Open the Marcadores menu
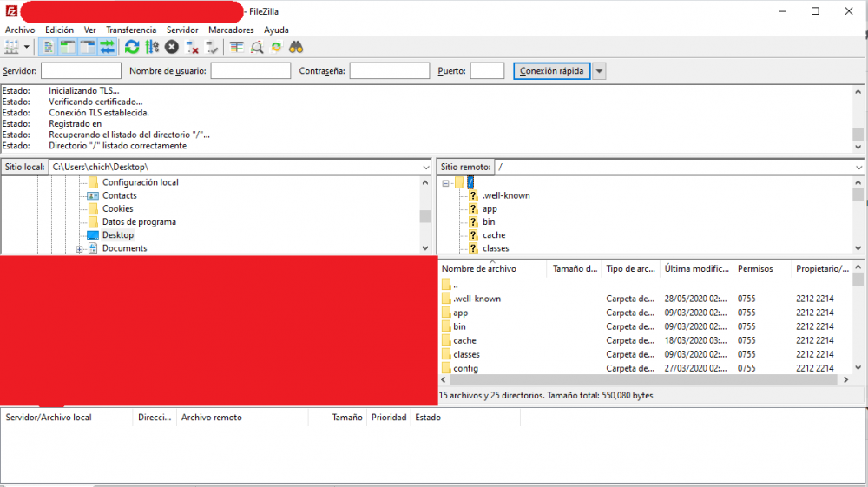Viewport: 868px width, 487px height. (231, 30)
